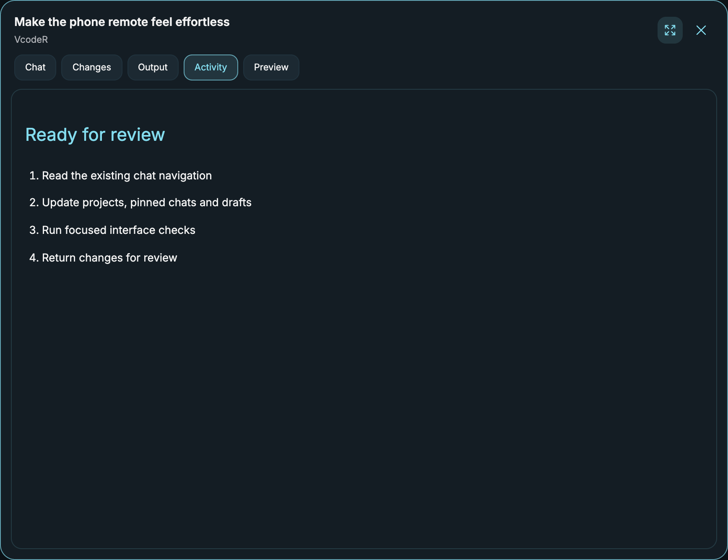The width and height of the screenshot is (728, 560).
Task: Switch to the Chat tab
Action: point(35,67)
